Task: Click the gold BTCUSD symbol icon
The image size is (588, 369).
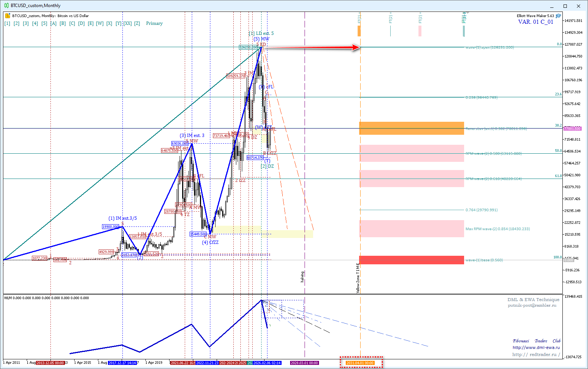Action: point(7,16)
